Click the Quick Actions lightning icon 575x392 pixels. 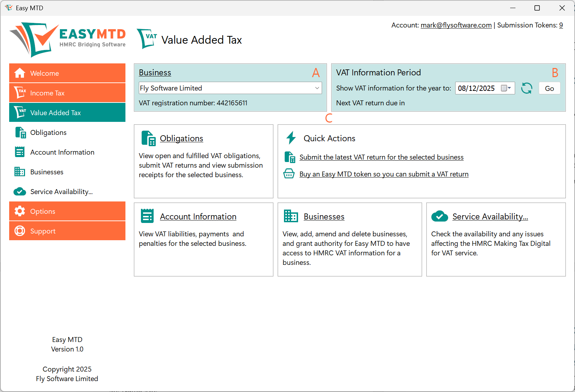[x=291, y=138]
